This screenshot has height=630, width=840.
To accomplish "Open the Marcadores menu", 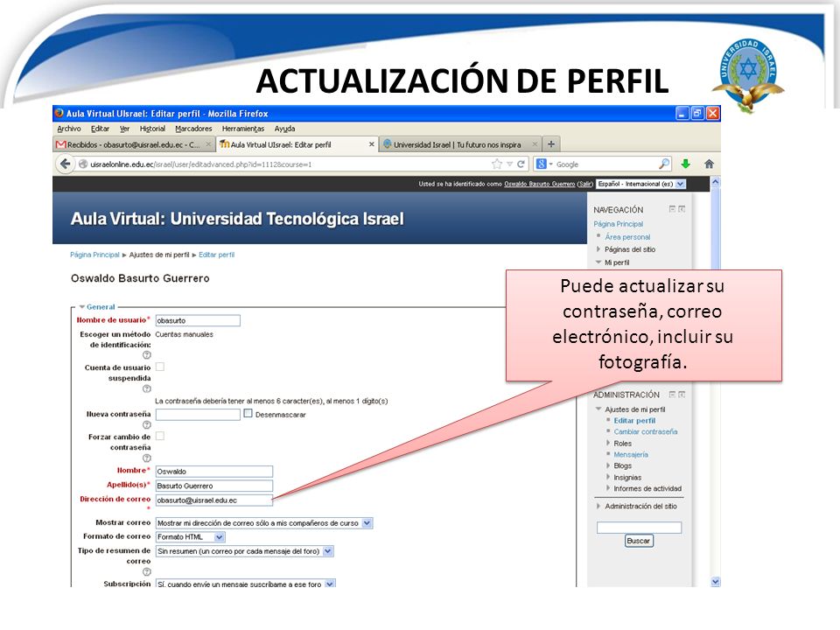I will 193,129.
